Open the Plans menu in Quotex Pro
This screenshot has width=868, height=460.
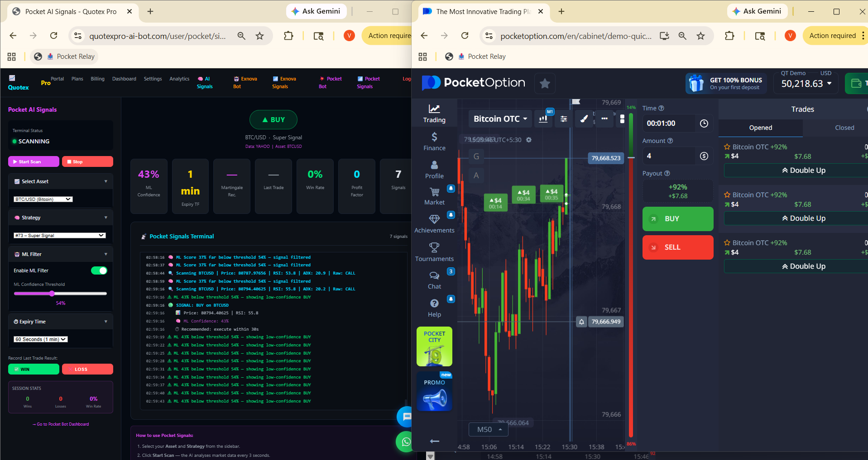click(77, 79)
